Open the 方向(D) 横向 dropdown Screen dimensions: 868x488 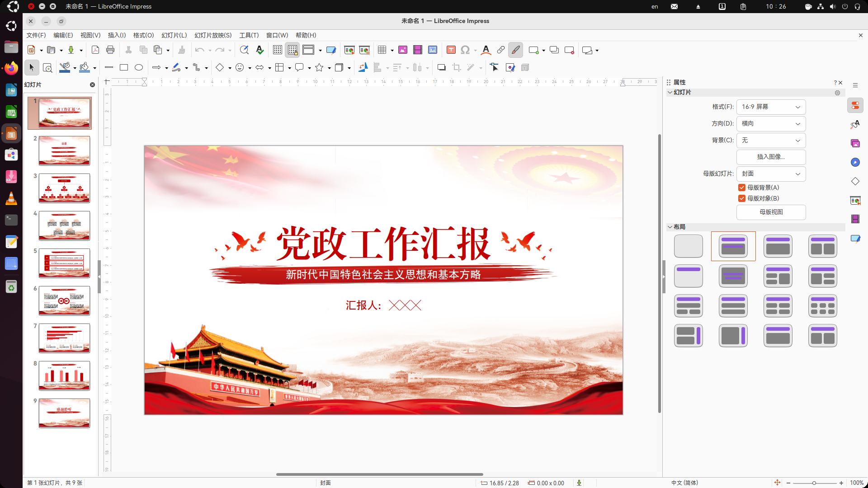coord(771,124)
